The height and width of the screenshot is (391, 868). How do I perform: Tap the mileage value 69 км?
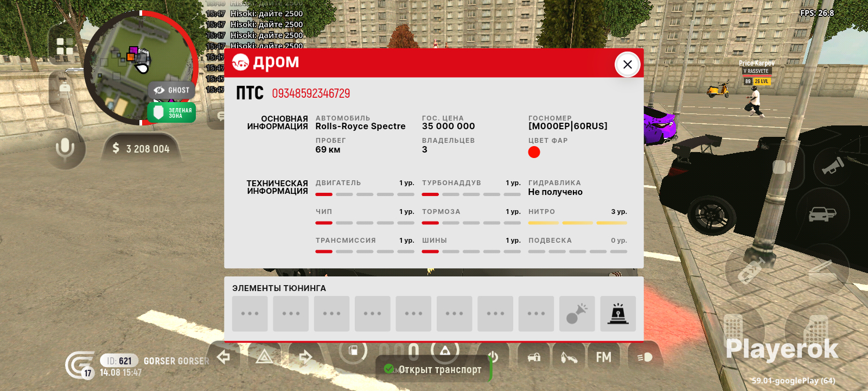(328, 149)
